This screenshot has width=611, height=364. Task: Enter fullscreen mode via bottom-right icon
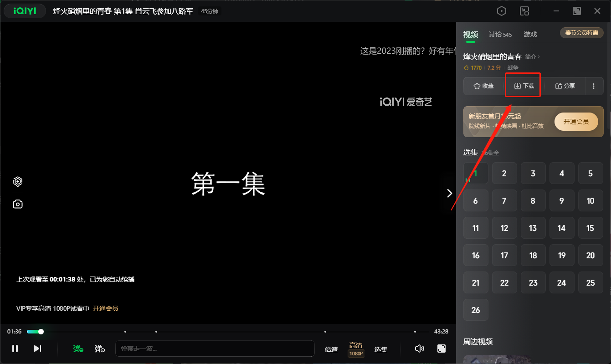pyautogui.click(x=441, y=349)
